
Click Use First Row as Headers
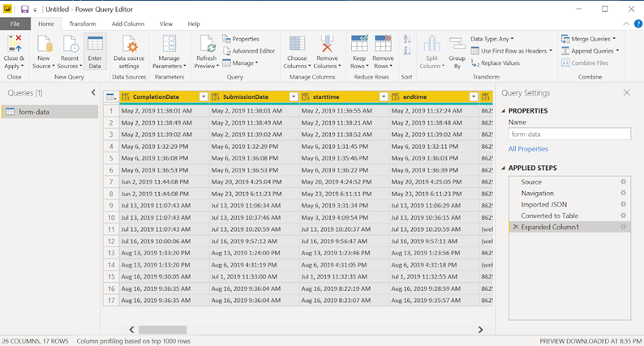pos(511,51)
